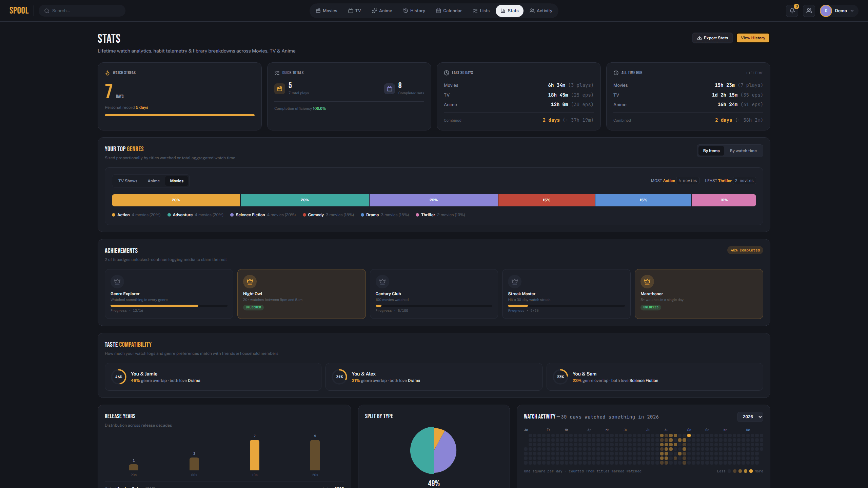Switch genres to By items
868x488 pixels.
[x=711, y=151]
